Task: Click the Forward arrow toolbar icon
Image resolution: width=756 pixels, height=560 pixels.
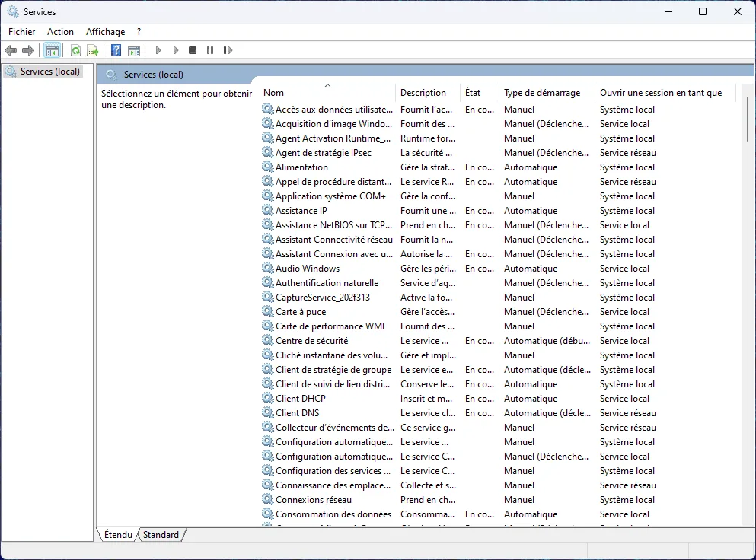Action: tap(28, 50)
